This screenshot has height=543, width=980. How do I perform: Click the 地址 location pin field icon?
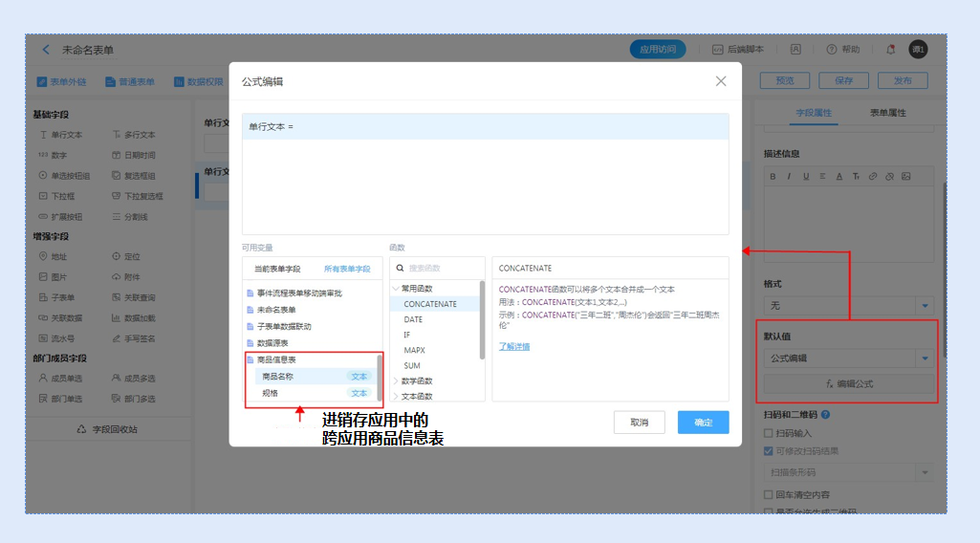point(42,256)
